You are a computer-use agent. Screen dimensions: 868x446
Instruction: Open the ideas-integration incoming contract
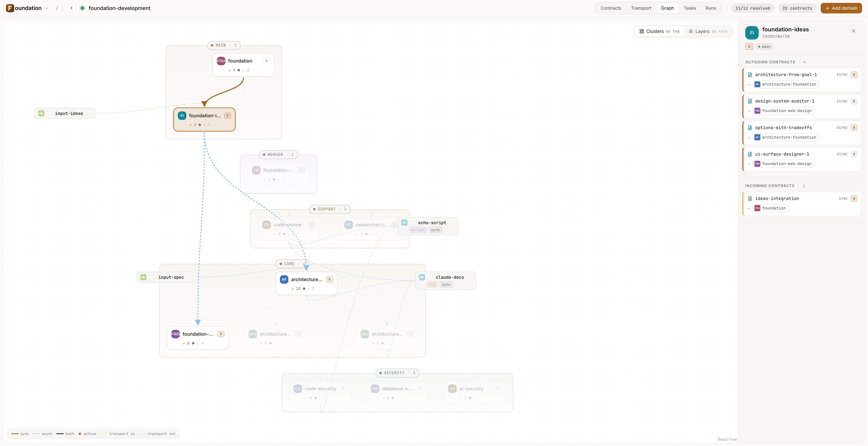(x=802, y=204)
